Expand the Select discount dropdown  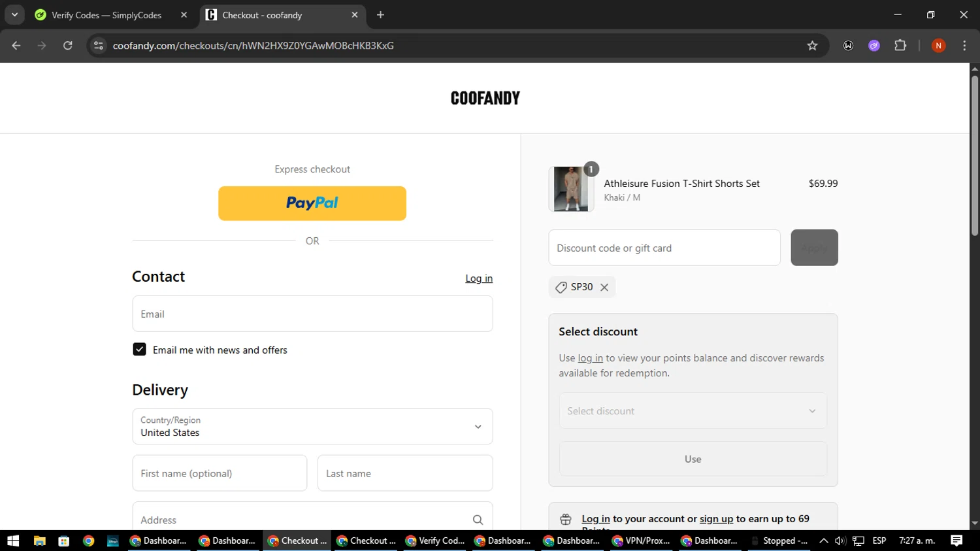click(693, 411)
